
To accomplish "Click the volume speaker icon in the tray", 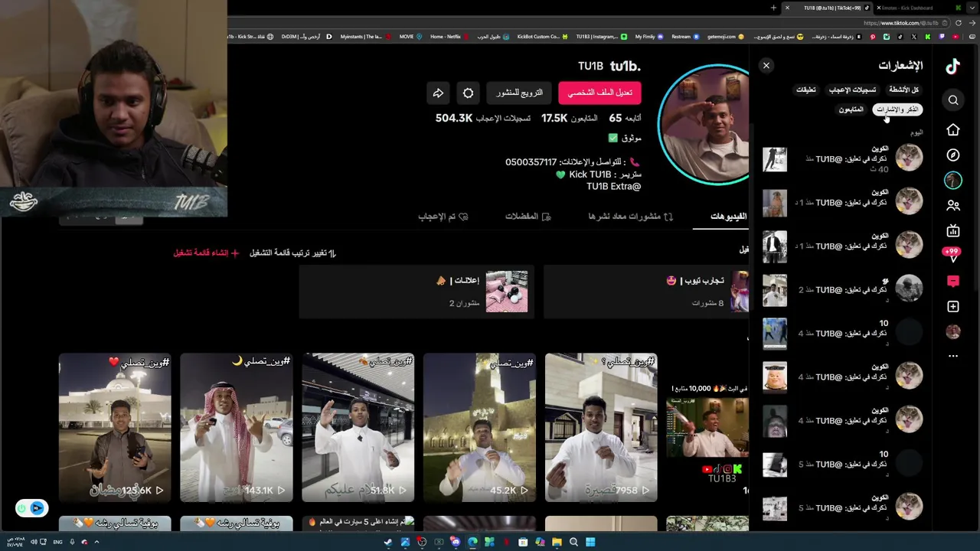I will (x=34, y=542).
